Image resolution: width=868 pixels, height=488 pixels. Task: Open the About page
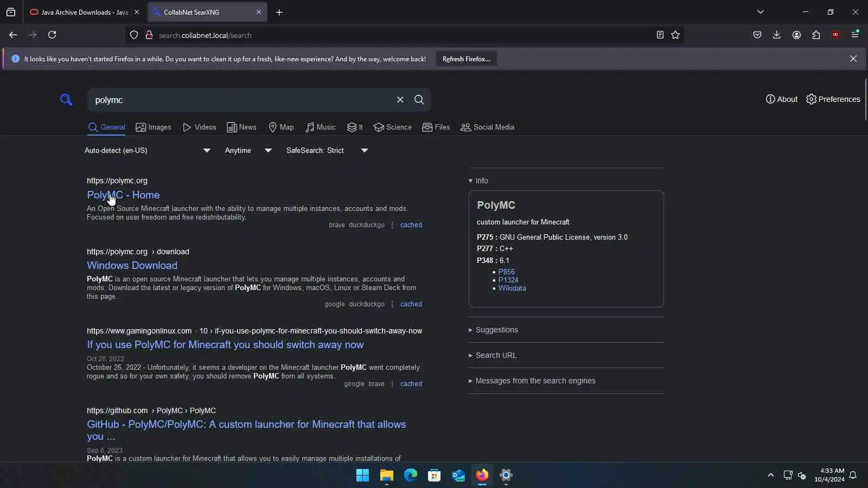point(782,99)
